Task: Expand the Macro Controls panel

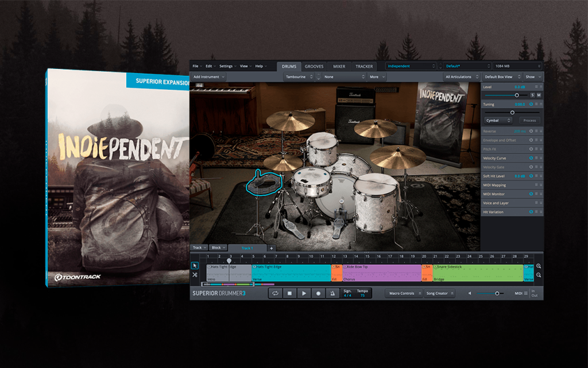Action: click(x=404, y=293)
